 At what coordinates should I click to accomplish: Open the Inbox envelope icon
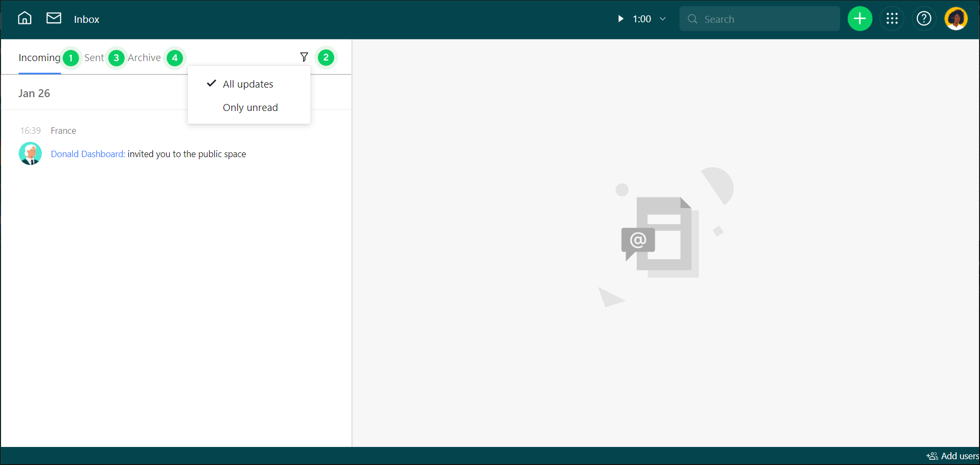click(x=54, y=19)
